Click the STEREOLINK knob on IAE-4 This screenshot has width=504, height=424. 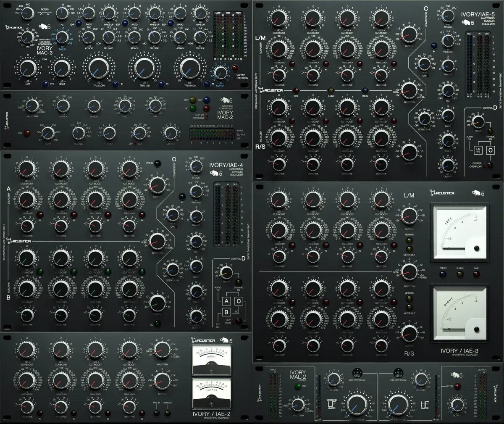[x=172, y=269]
